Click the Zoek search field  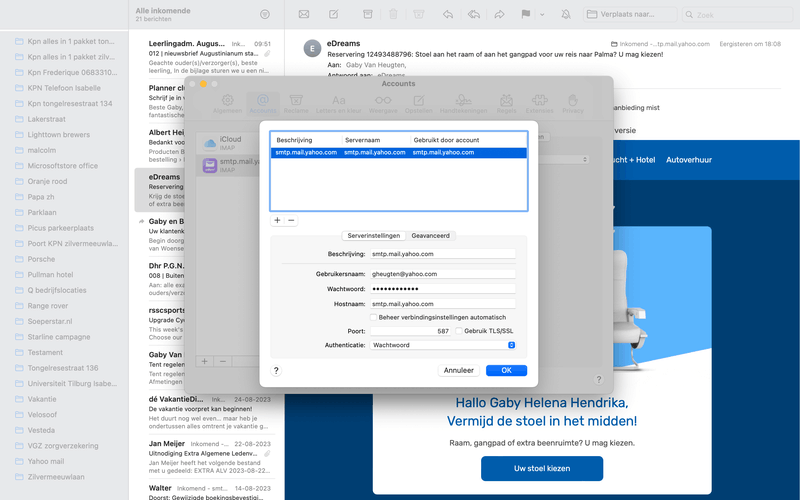click(737, 15)
